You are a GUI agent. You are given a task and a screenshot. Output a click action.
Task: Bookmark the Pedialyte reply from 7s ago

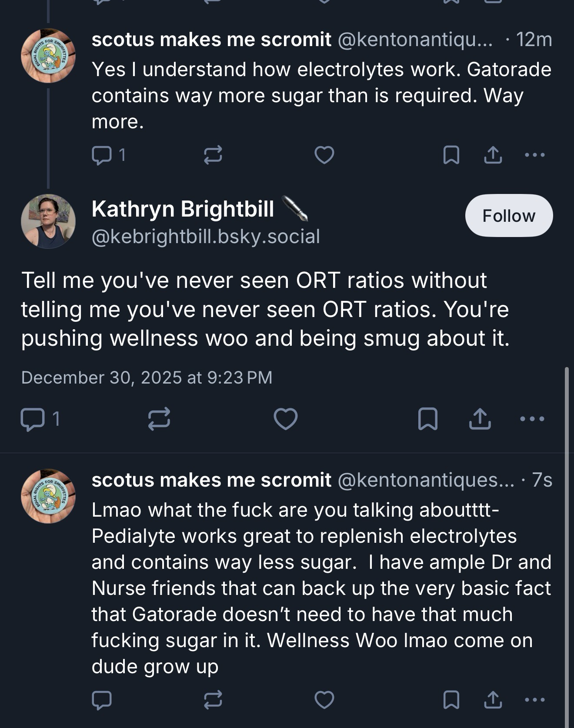tap(451, 700)
